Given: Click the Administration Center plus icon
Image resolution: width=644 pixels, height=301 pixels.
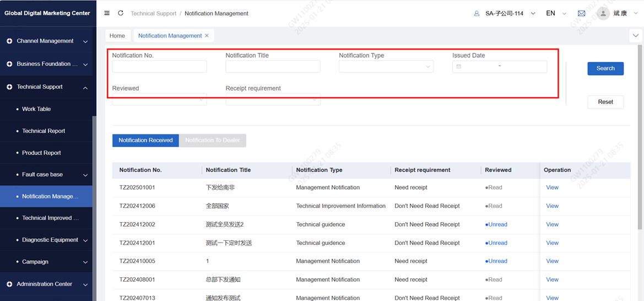Looking at the screenshot, I should tap(9, 284).
